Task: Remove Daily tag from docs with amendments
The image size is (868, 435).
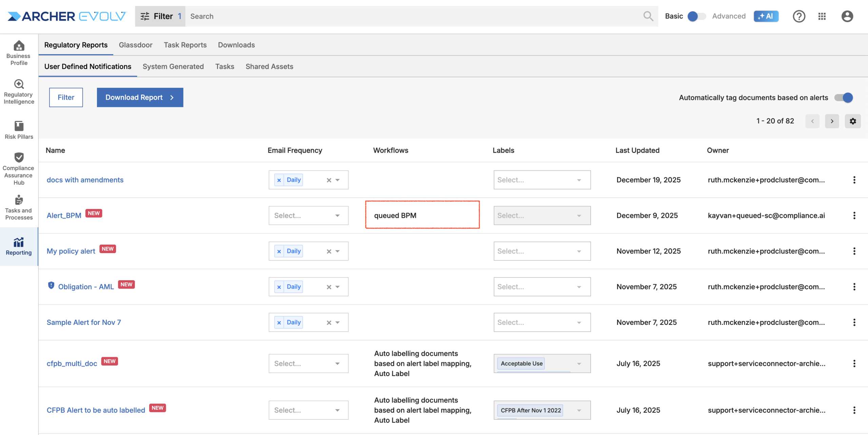Action: [279, 180]
